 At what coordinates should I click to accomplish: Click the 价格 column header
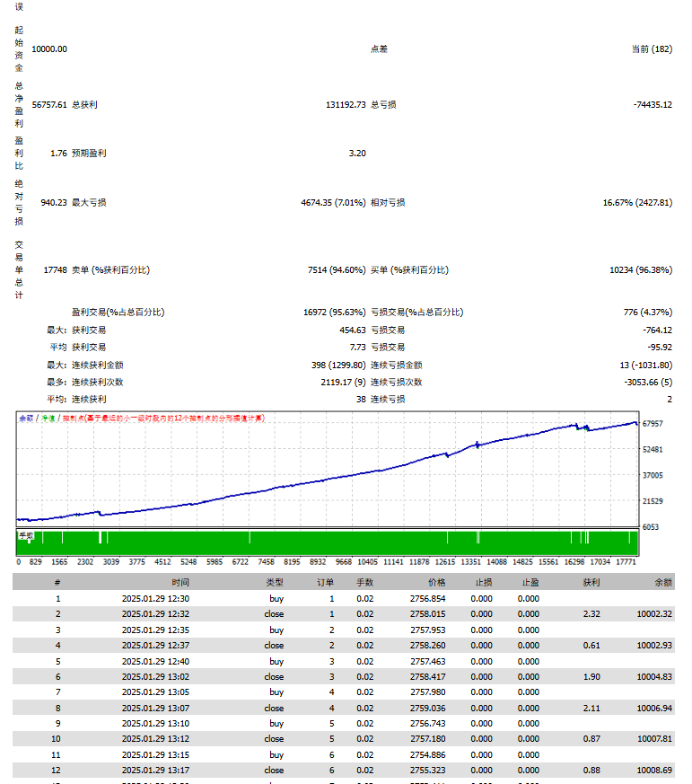click(x=437, y=583)
